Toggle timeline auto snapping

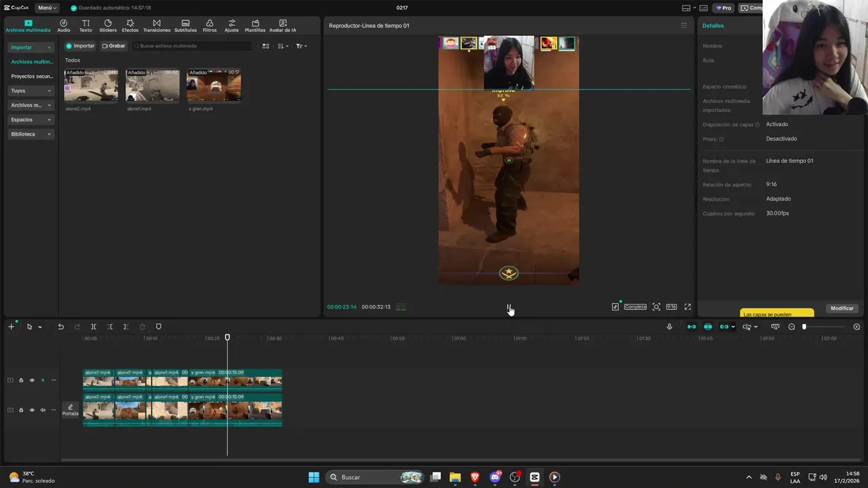pyautogui.click(x=708, y=327)
